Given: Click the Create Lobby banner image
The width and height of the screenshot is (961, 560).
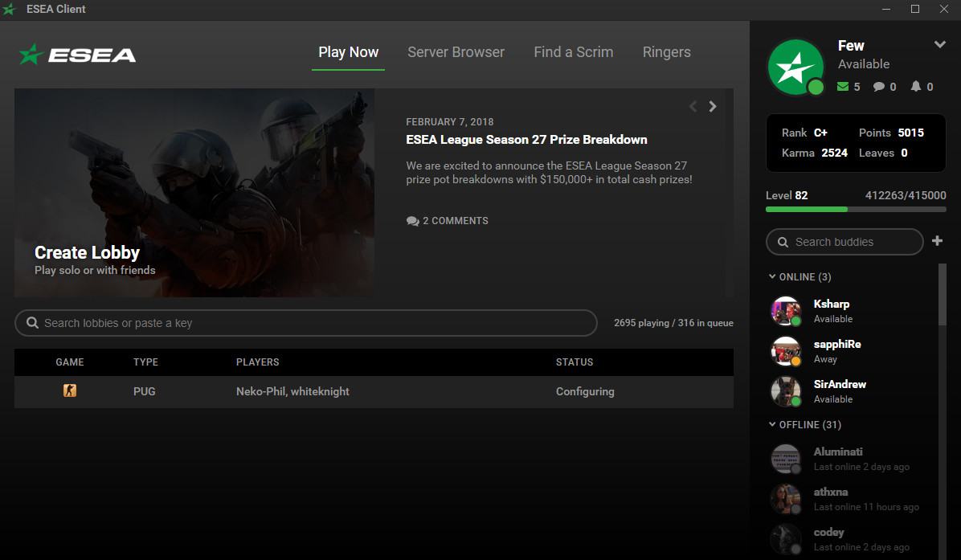Looking at the screenshot, I should (x=194, y=193).
